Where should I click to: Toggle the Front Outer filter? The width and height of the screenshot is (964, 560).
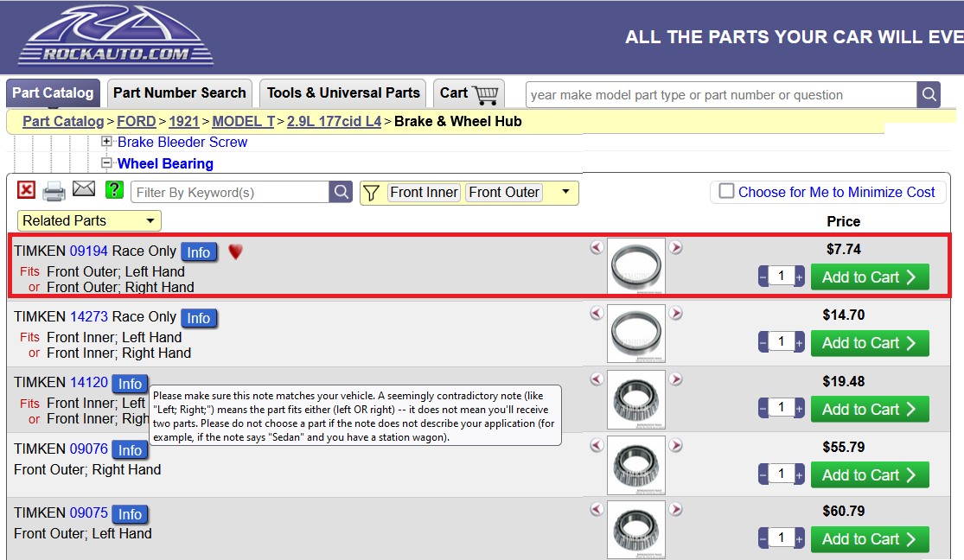click(504, 192)
